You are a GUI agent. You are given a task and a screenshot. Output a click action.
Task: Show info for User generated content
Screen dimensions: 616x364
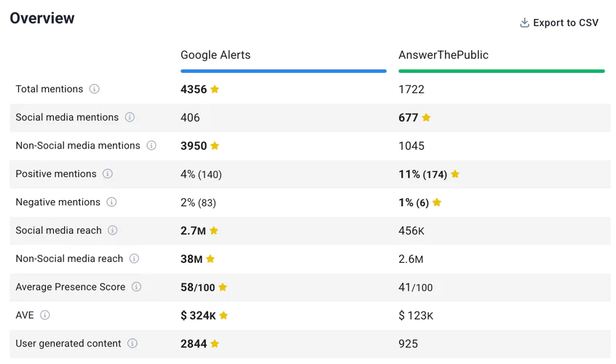(x=133, y=343)
